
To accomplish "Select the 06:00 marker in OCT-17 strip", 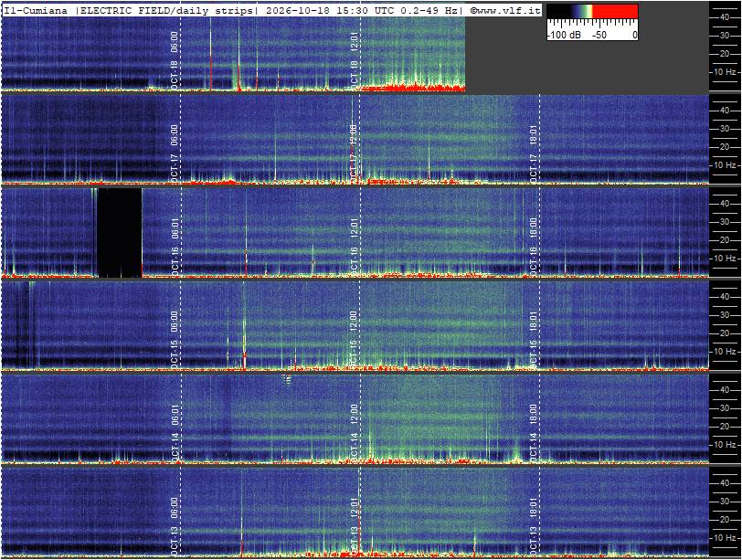I will pyautogui.click(x=175, y=135).
